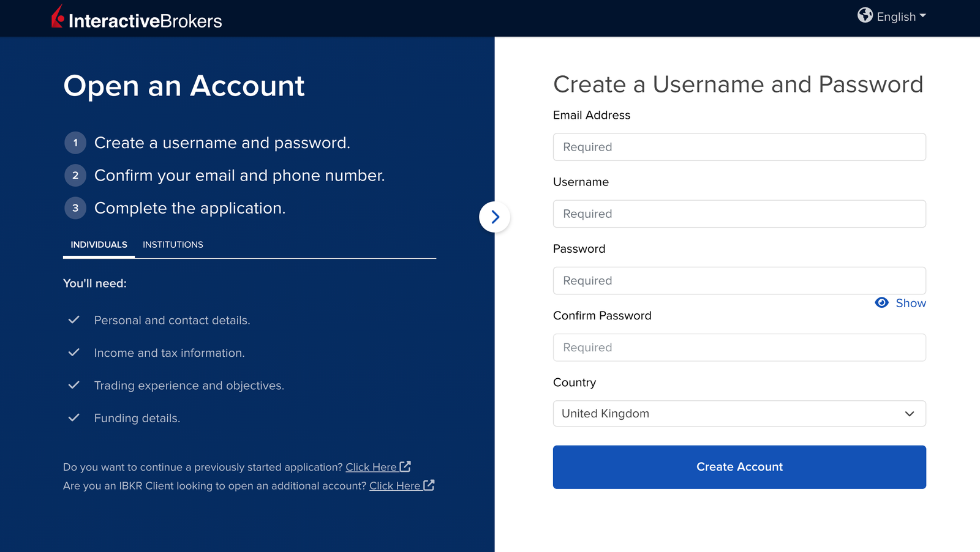Click the globe language icon

865,15
